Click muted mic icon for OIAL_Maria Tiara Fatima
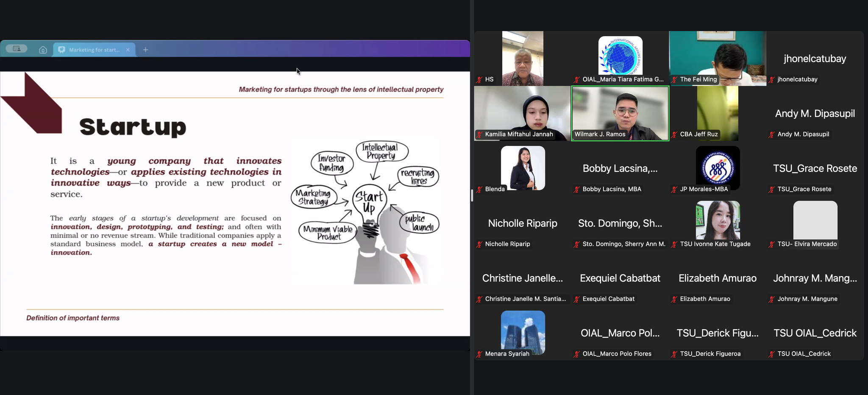Image resolution: width=868 pixels, height=395 pixels. 577,79
